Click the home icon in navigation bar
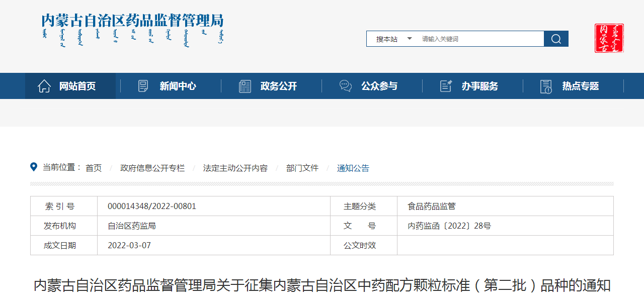This screenshot has height=308, width=644. (44, 86)
